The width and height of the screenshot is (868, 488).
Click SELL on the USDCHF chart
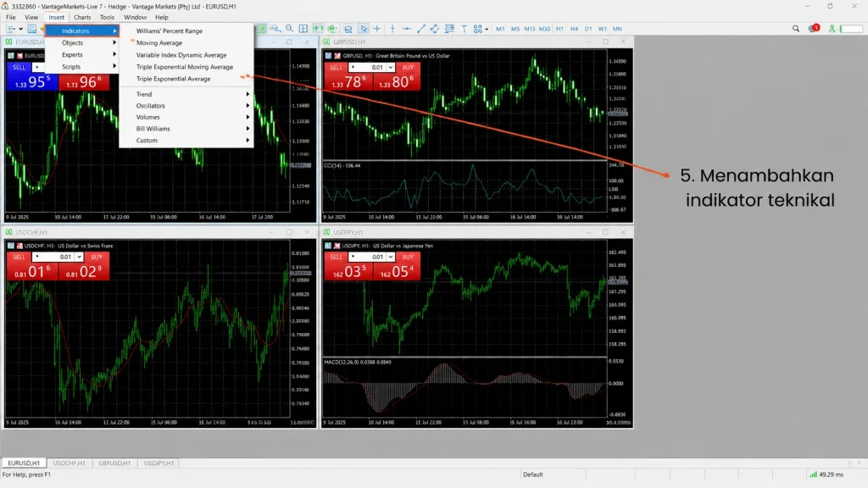pyautogui.click(x=19, y=257)
